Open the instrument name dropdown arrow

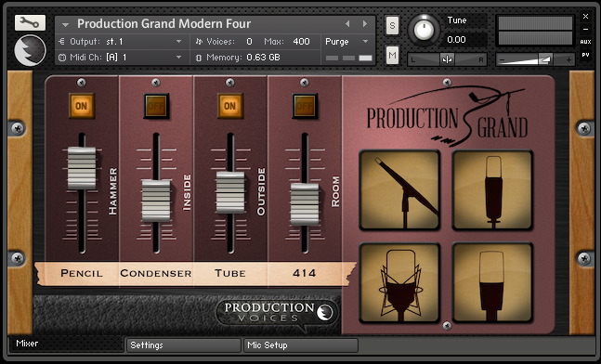click(65, 24)
